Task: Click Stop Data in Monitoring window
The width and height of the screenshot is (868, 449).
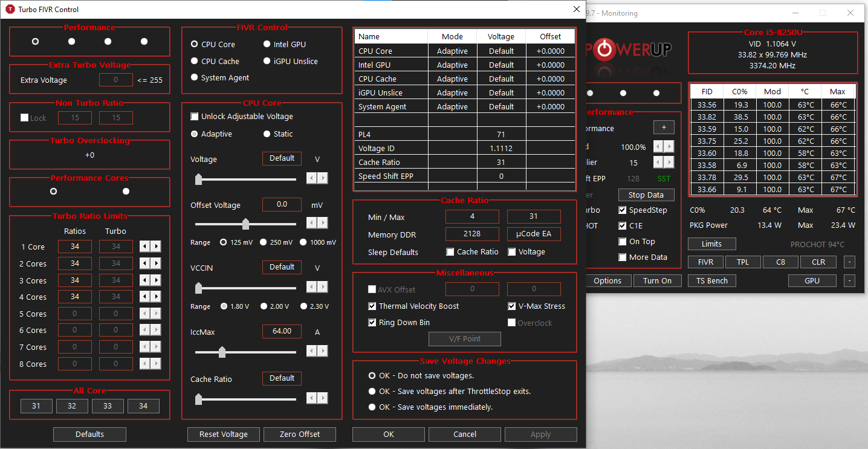Action: click(x=646, y=195)
